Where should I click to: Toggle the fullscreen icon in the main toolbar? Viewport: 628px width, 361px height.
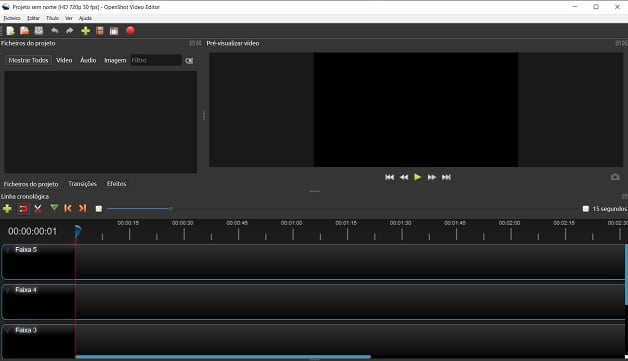[114, 31]
